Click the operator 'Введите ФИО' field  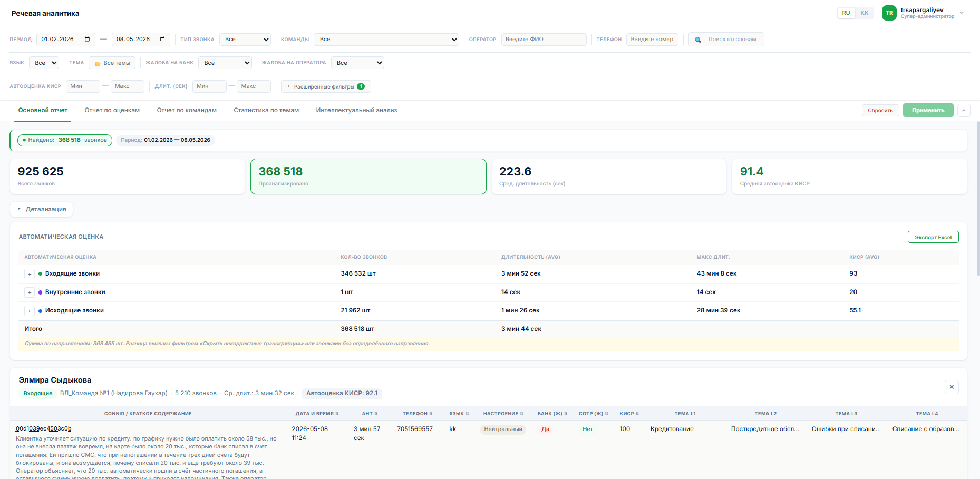tap(544, 40)
